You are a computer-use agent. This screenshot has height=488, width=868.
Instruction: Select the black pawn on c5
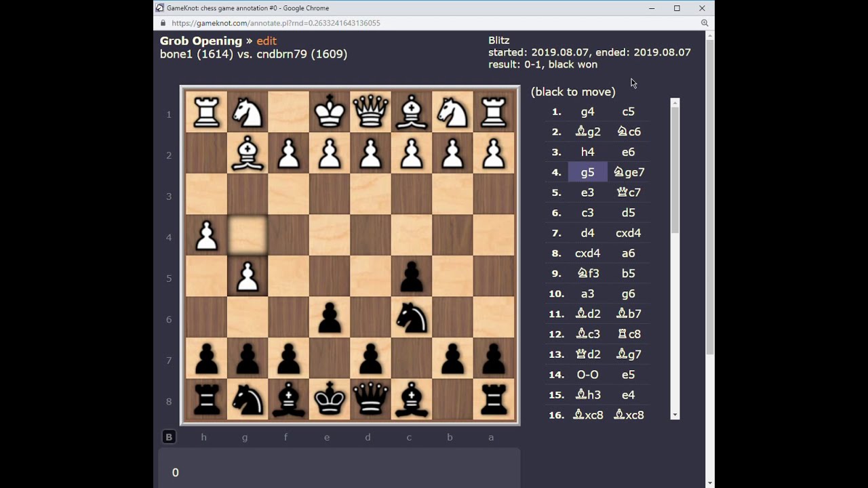(412, 277)
